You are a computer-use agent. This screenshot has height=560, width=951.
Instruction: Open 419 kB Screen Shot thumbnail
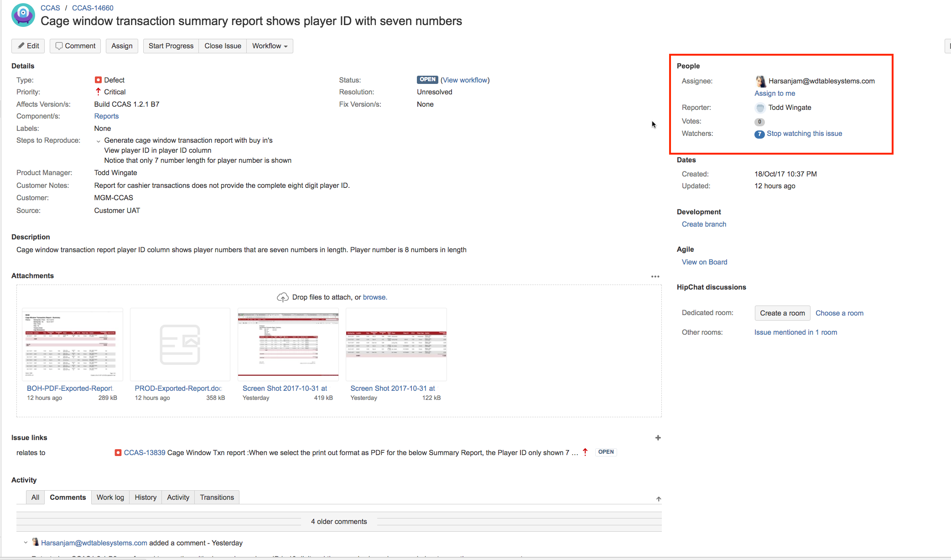click(288, 344)
